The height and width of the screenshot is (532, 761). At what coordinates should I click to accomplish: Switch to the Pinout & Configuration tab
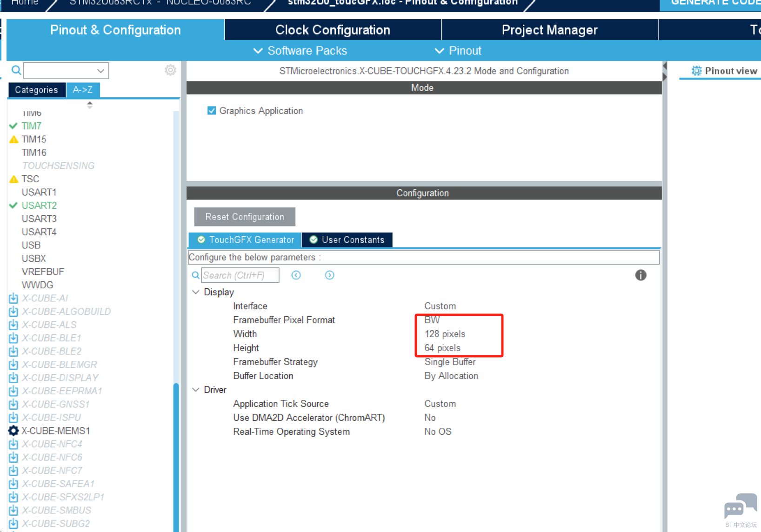coord(115,30)
